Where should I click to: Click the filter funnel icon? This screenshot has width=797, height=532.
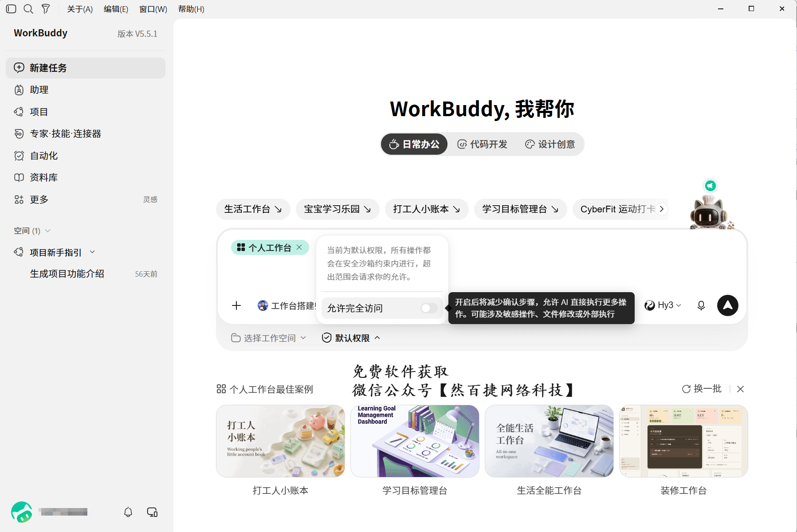coord(46,9)
